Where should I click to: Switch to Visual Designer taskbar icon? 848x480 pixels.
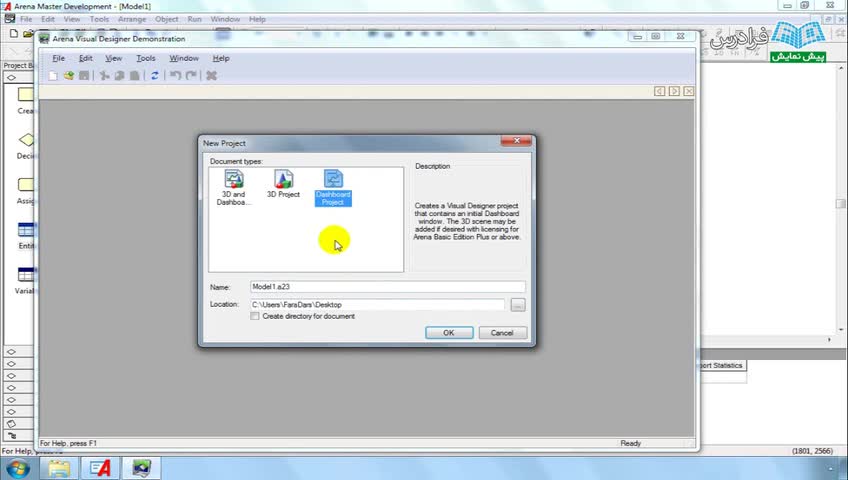click(x=141, y=468)
